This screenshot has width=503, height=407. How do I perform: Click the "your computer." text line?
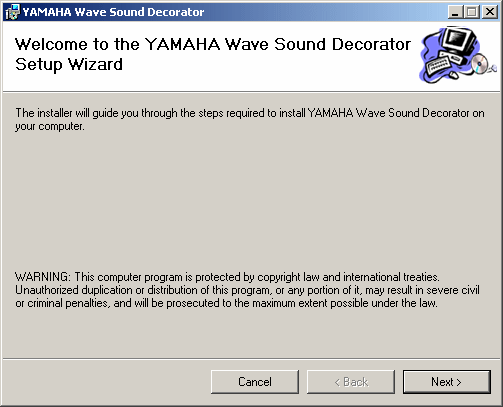50,127
